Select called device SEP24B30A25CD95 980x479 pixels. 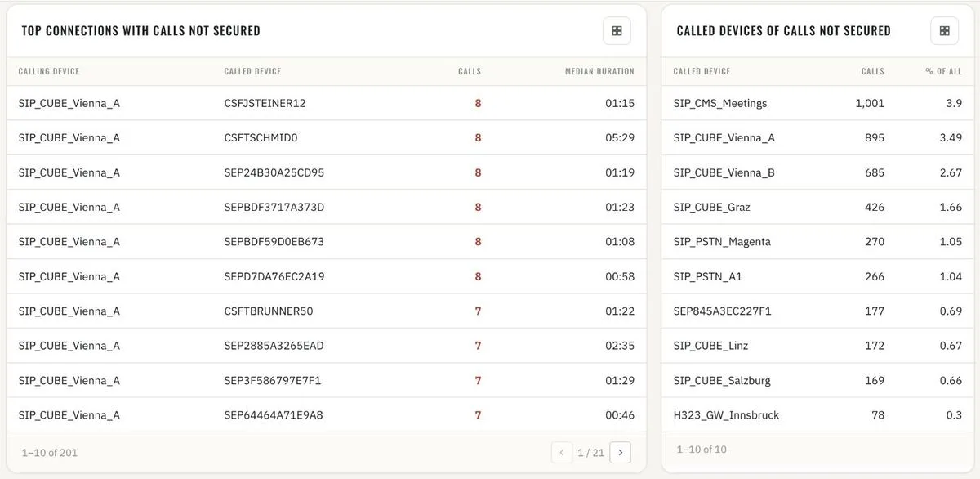tap(274, 172)
